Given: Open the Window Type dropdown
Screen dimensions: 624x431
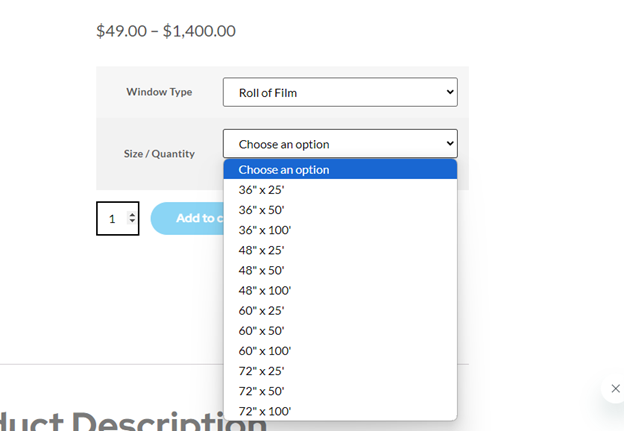Looking at the screenshot, I should tap(340, 92).
